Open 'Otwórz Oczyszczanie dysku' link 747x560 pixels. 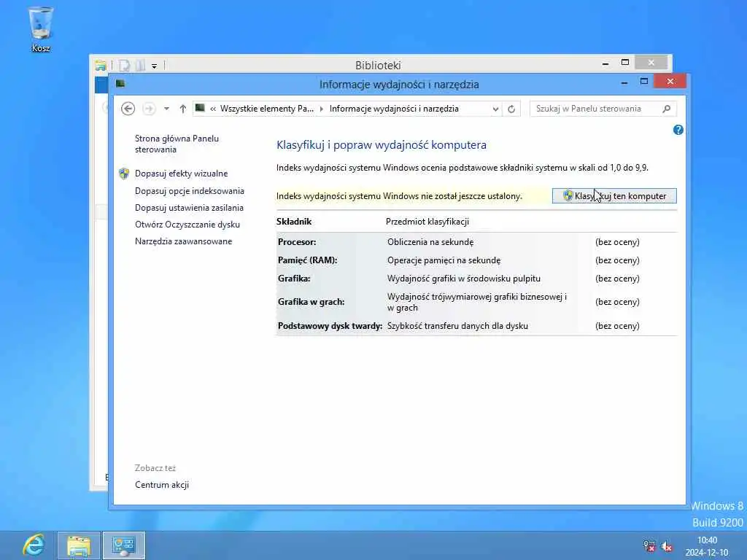[x=187, y=225]
